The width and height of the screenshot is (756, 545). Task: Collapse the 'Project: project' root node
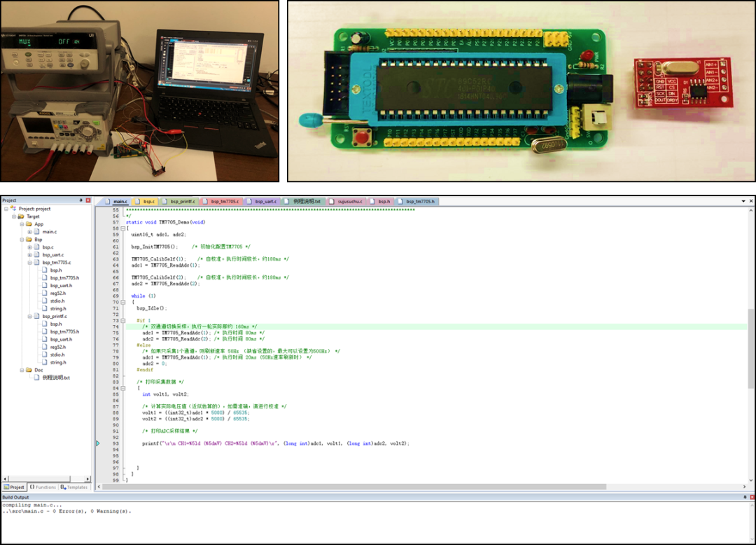click(x=6, y=209)
